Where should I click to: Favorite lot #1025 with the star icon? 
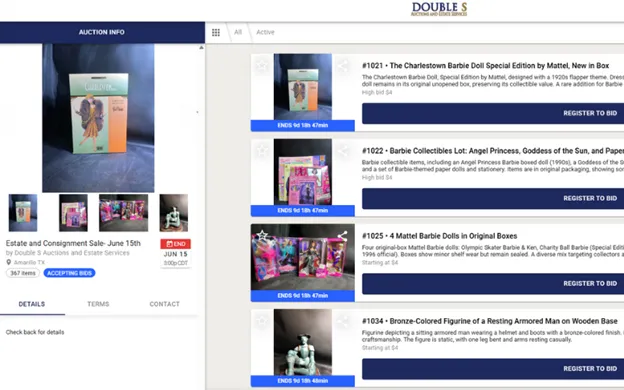(261, 235)
